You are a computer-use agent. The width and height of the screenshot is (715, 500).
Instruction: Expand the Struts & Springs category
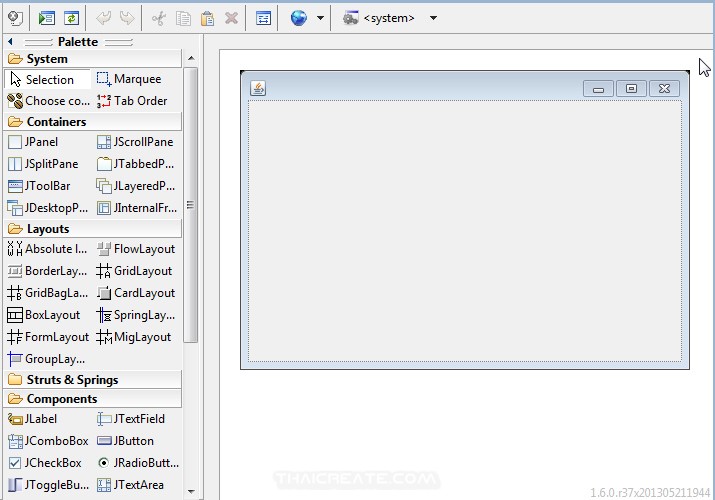point(93,380)
